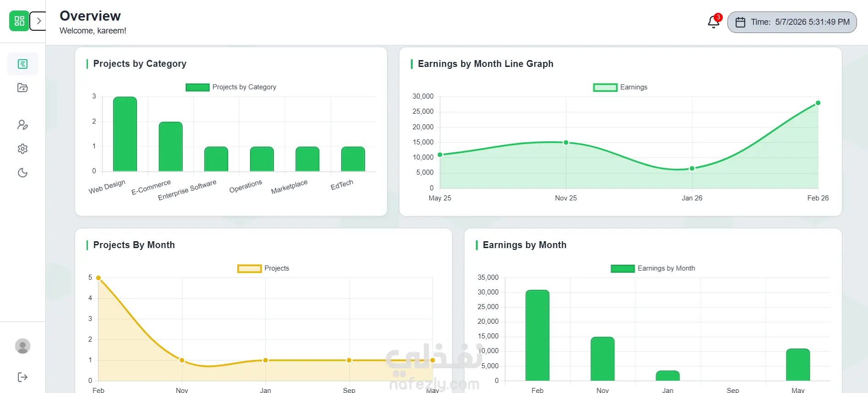This screenshot has width=868, height=393.
Task: Click the Nov data point in Projects By Month
Action: pos(182,360)
